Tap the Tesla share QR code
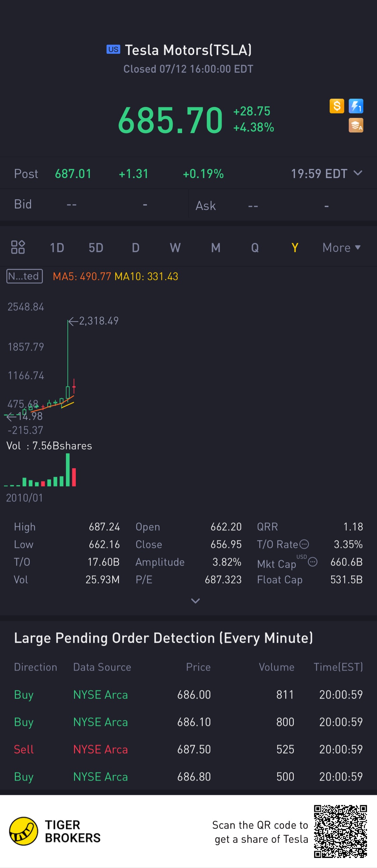 pos(340,831)
